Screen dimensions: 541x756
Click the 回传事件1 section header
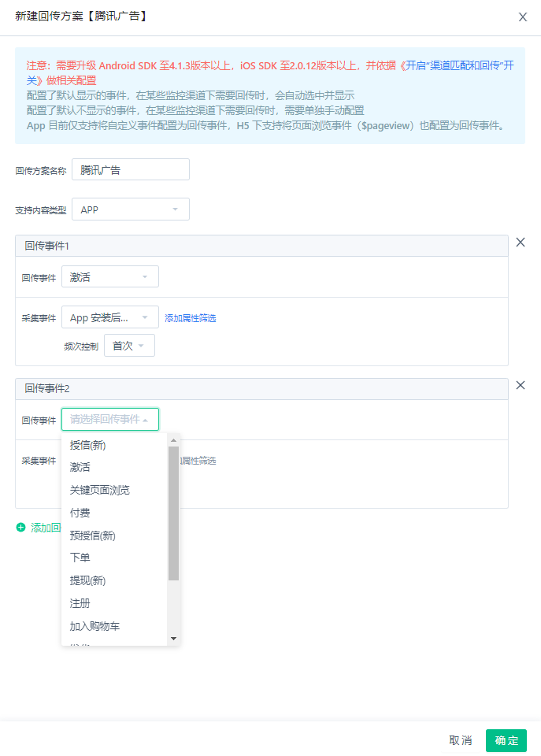pos(261,246)
